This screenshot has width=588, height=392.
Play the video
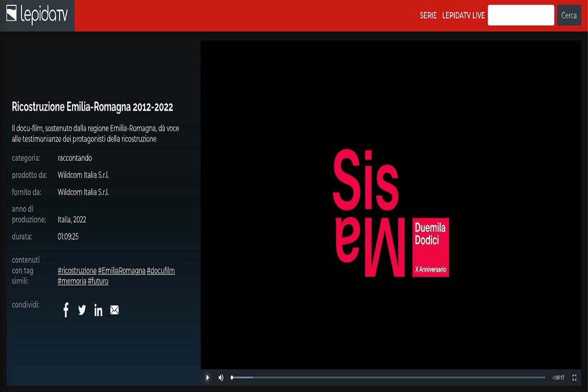pyautogui.click(x=208, y=377)
